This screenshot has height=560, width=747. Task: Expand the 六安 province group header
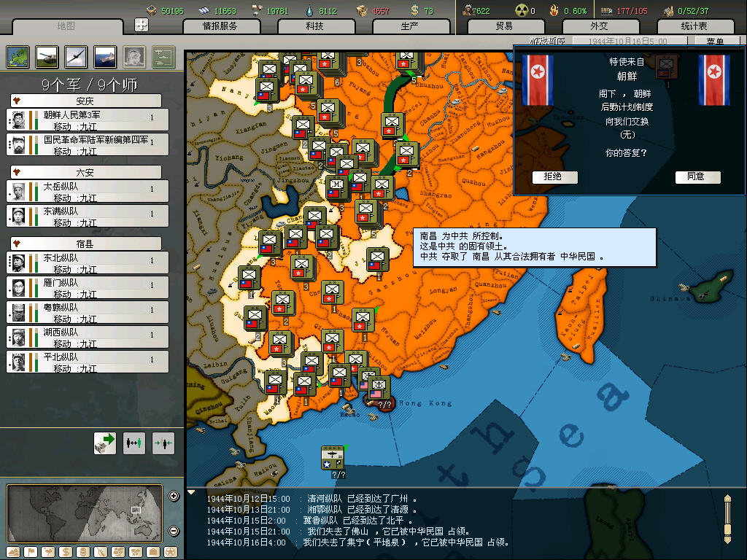pos(86,172)
